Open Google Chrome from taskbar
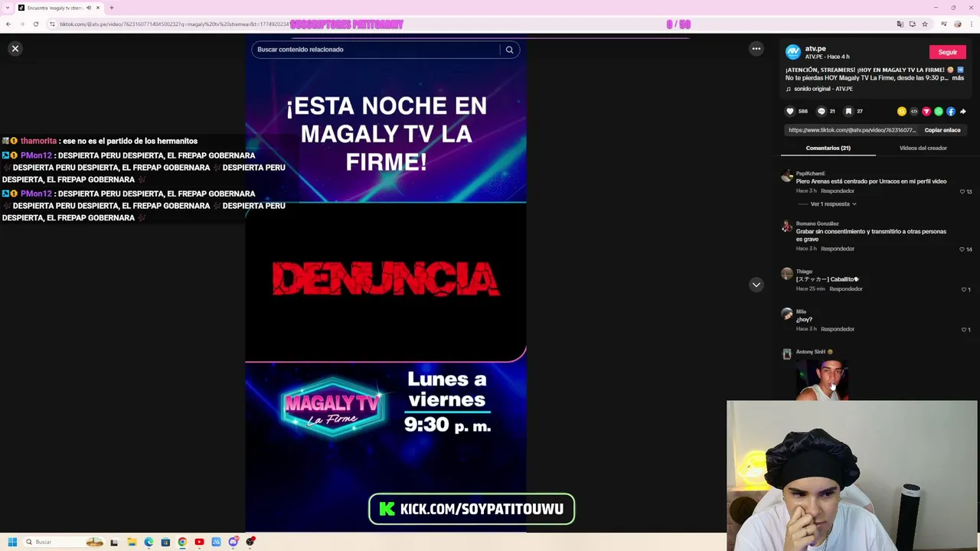Screen dimensions: 980x551 tap(182, 542)
